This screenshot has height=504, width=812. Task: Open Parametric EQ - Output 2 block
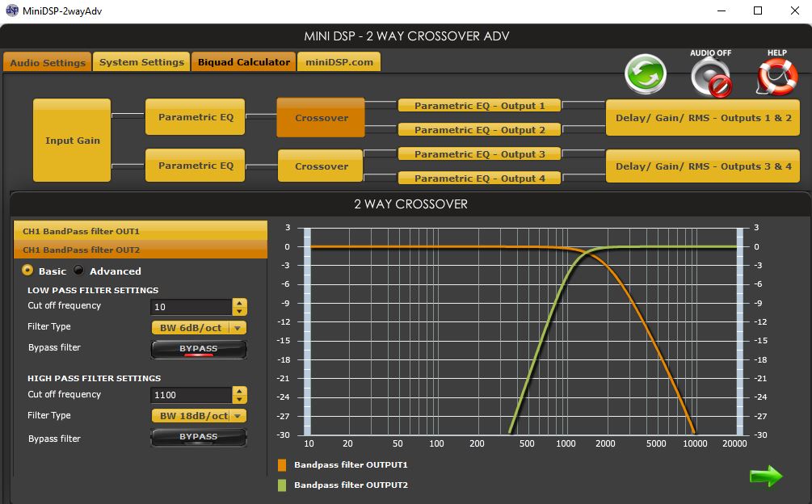coord(479,129)
